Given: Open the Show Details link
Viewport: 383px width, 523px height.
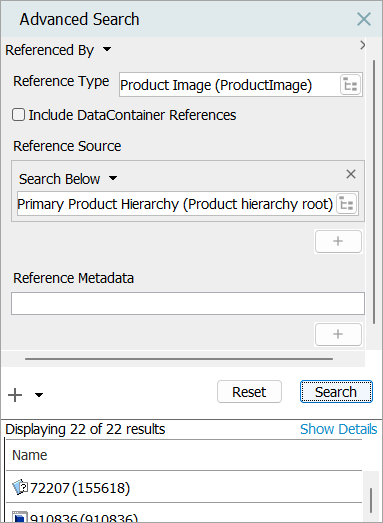Looking at the screenshot, I should pyautogui.click(x=338, y=429).
